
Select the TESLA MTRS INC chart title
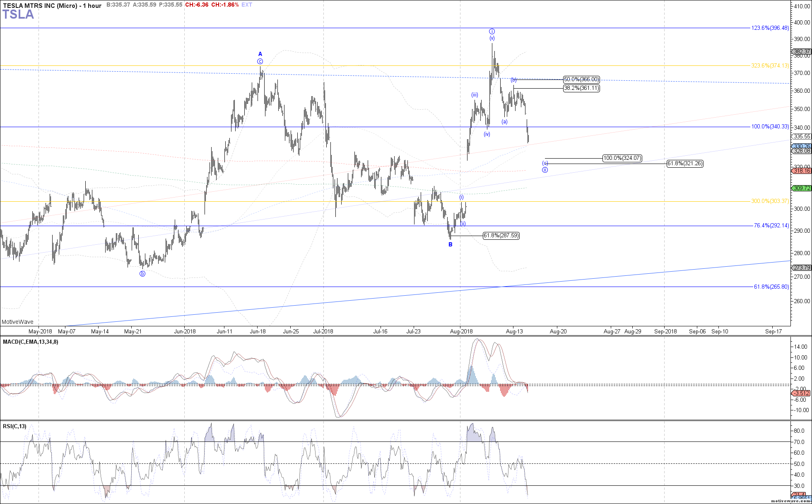tap(52, 5)
